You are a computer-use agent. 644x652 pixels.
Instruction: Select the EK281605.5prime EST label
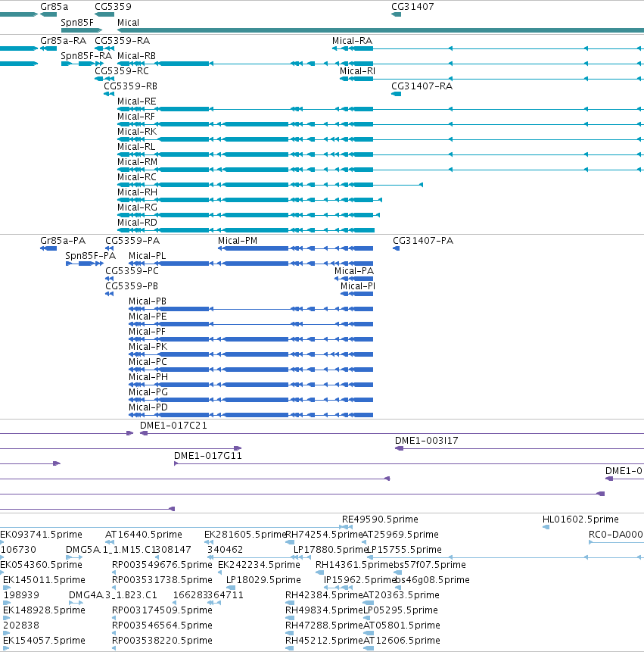coord(245,535)
